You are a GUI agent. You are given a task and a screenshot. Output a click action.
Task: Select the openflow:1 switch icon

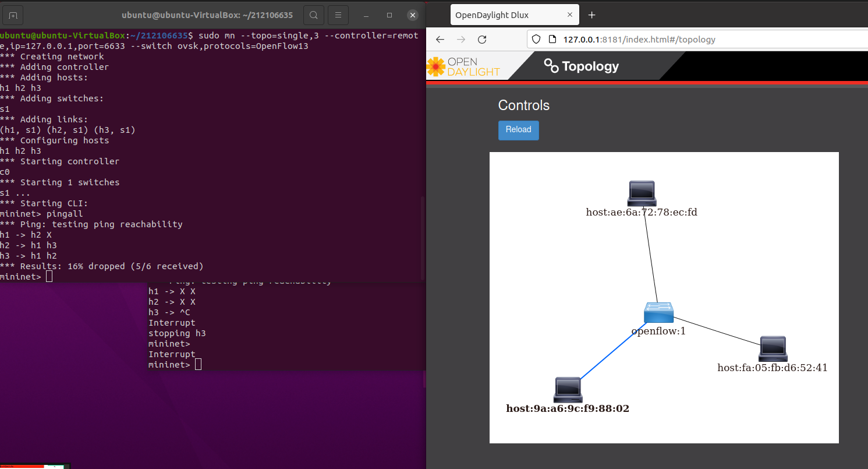(x=658, y=313)
